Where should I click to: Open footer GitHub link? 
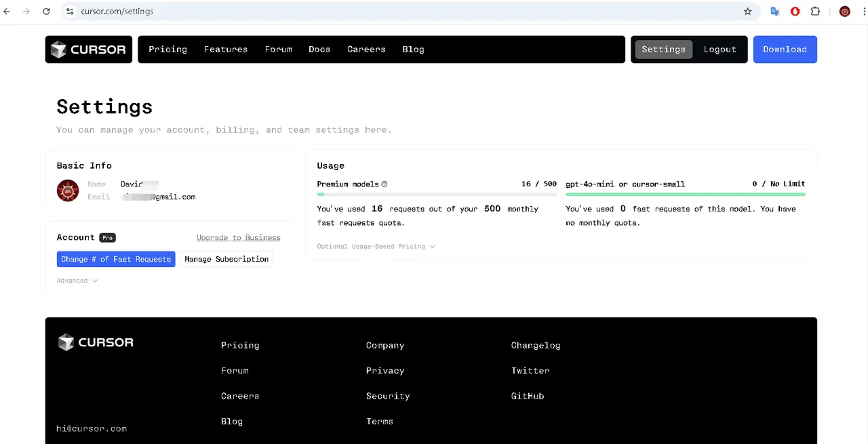(x=528, y=396)
